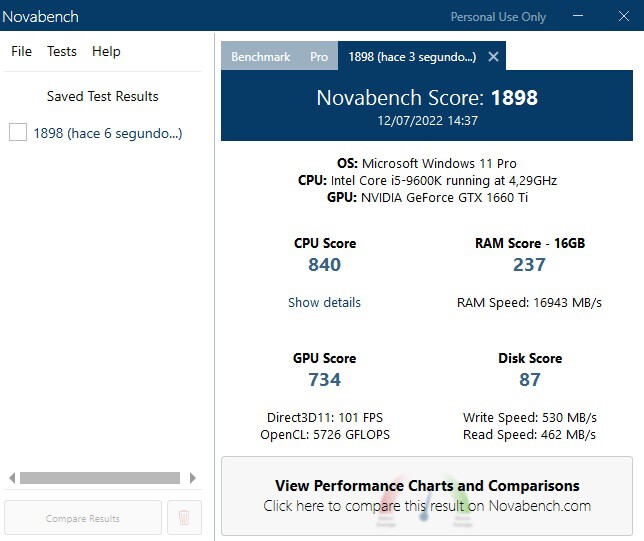This screenshot has height=541, width=644.
Task: Close the 1898 results tab
Action: (x=493, y=57)
